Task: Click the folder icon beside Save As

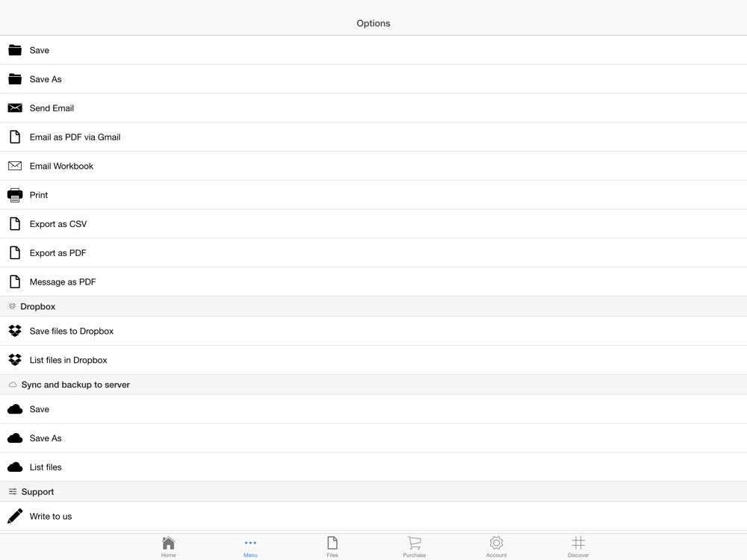Action: point(15,79)
